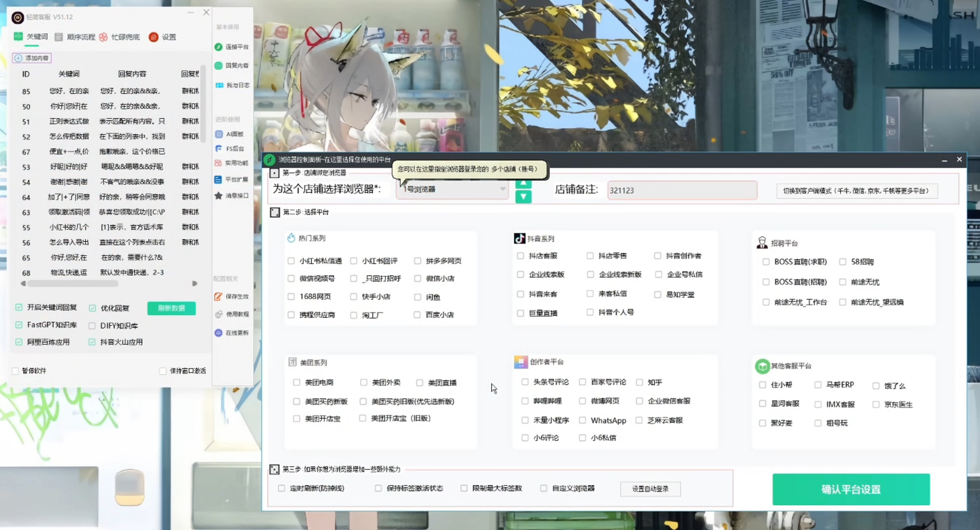This screenshot has height=530, width=980.
Task: Tick the WhatsApp checkbox
Action: [582, 420]
